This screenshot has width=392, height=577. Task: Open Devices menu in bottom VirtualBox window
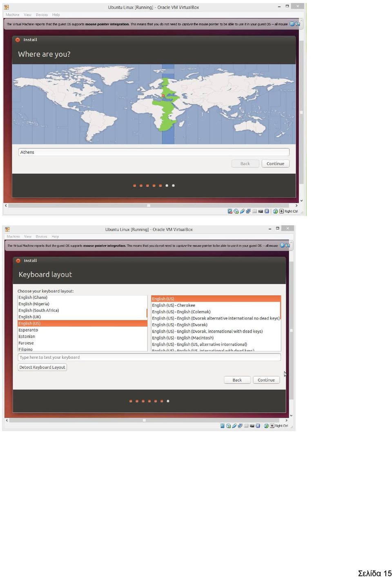pyautogui.click(x=41, y=237)
